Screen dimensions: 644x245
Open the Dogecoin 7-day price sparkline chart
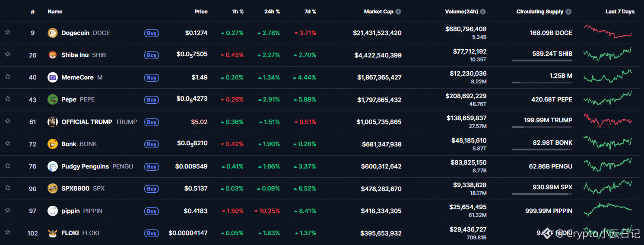click(x=607, y=32)
